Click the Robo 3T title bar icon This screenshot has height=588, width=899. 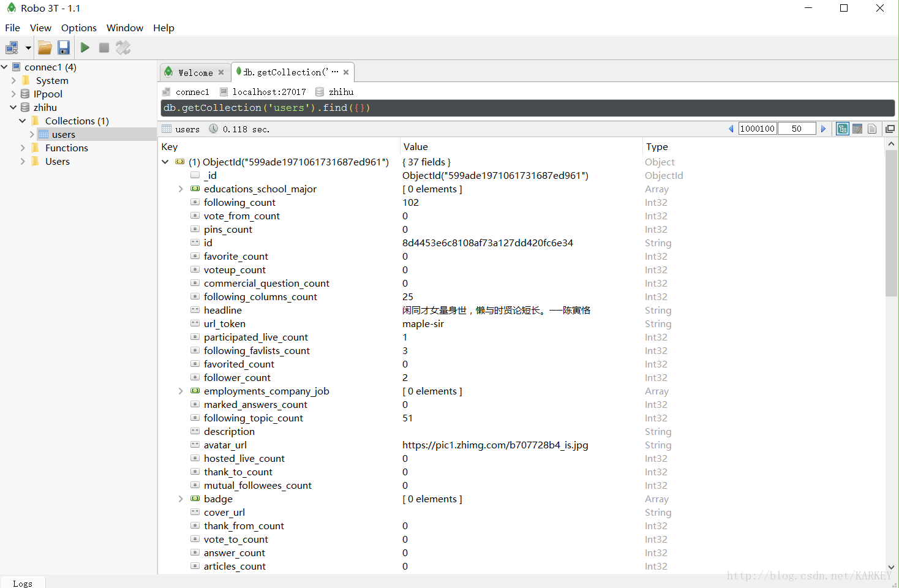click(x=11, y=8)
